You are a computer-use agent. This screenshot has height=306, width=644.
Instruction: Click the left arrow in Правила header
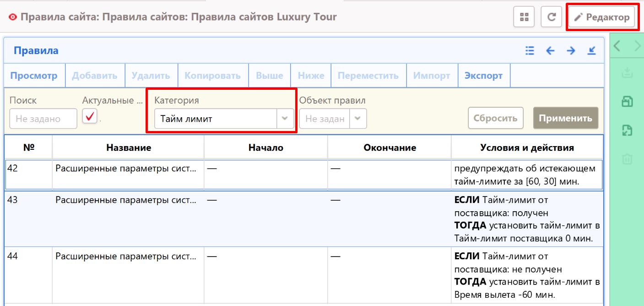pyautogui.click(x=550, y=50)
